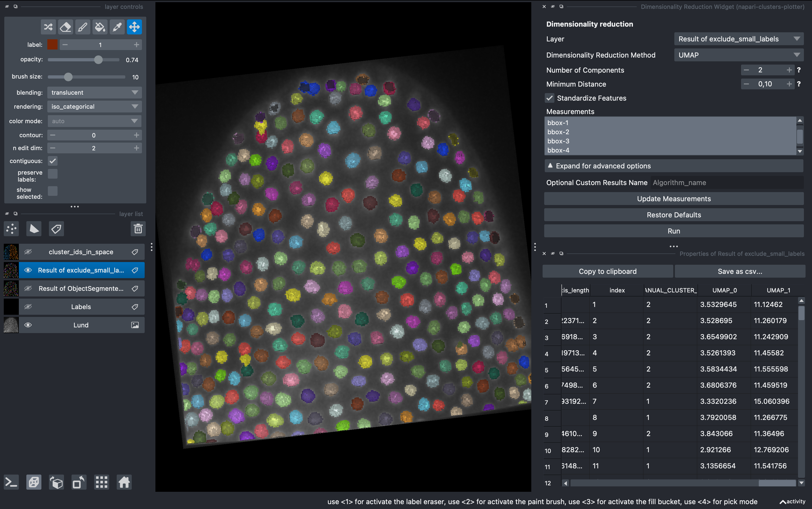
Task: Add a new shapes layer
Action: click(x=34, y=229)
